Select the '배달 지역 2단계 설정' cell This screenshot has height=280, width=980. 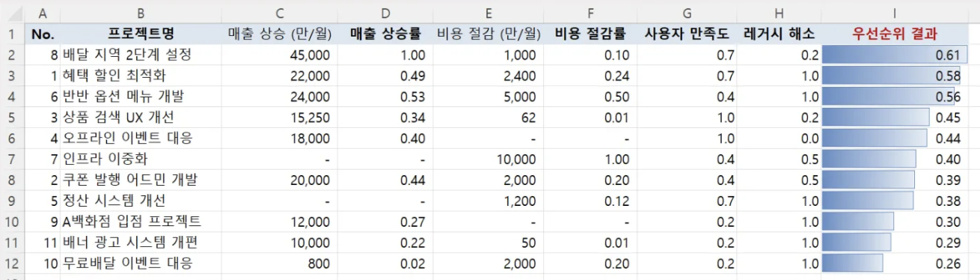coord(141,55)
